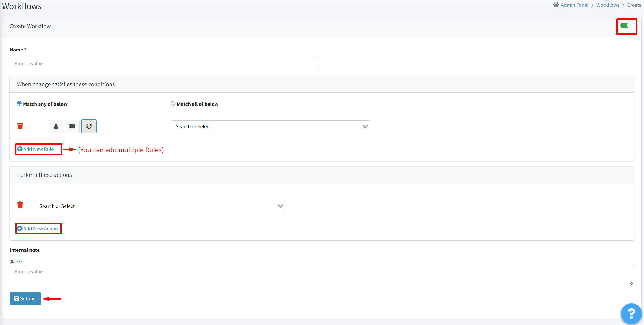Image resolution: width=644 pixels, height=325 pixels.
Task: Open the help question mark bubble
Action: click(631, 313)
